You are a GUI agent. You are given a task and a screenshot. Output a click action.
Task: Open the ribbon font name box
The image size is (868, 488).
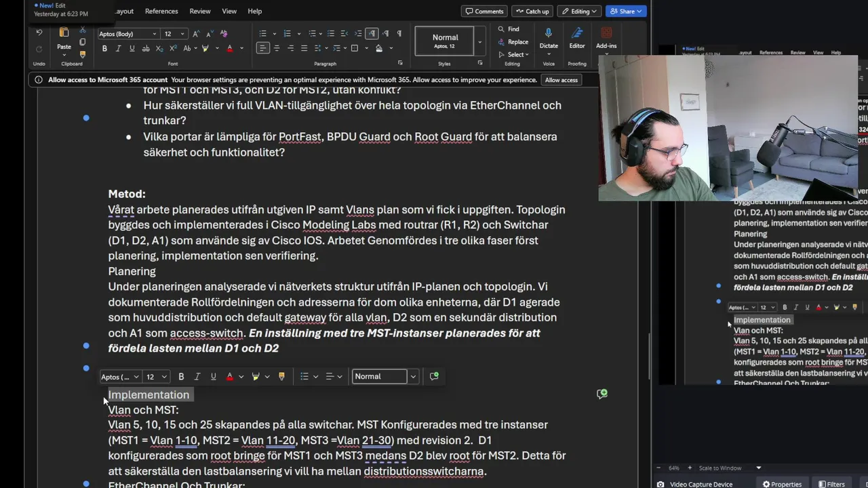coord(127,34)
